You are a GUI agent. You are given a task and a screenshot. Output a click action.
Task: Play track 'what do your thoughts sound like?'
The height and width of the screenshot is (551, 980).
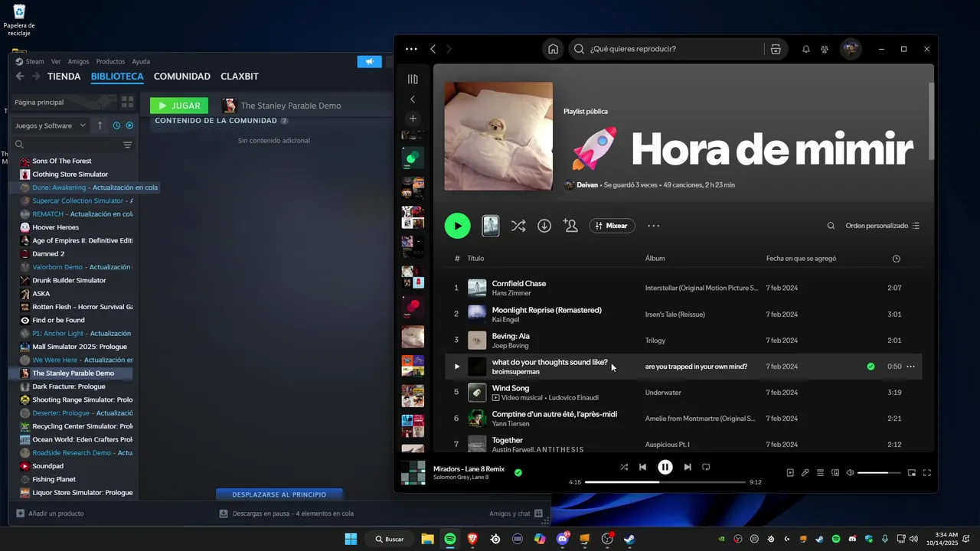click(x=457, y=367)
